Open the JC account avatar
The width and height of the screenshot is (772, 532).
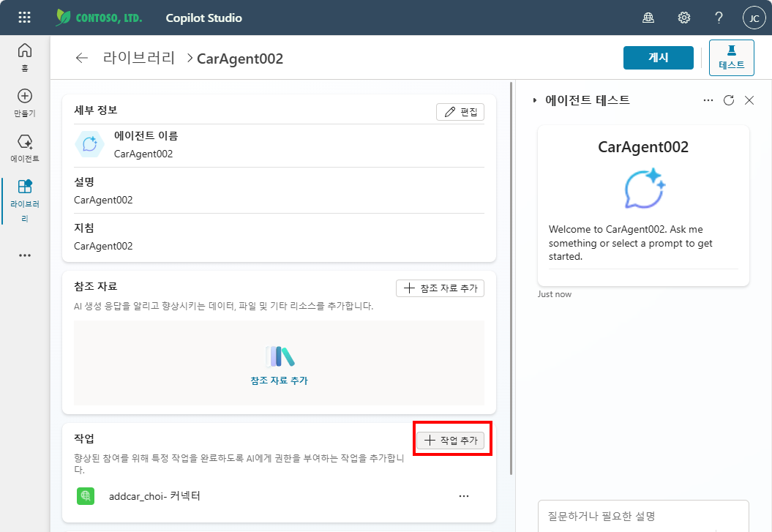tap(754, 18)
